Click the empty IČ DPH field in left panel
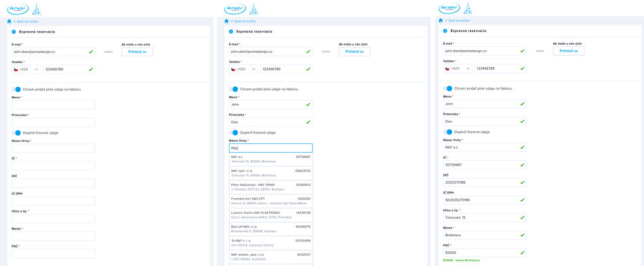The image size is (644, 266). click(54, 201)
